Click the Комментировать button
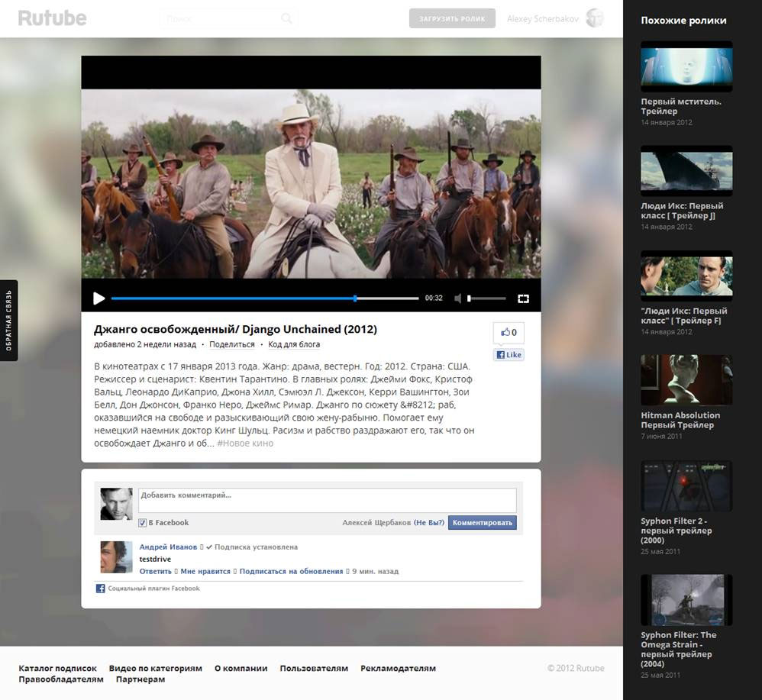The height and width of the screenshot is (700, 762). 482,523
